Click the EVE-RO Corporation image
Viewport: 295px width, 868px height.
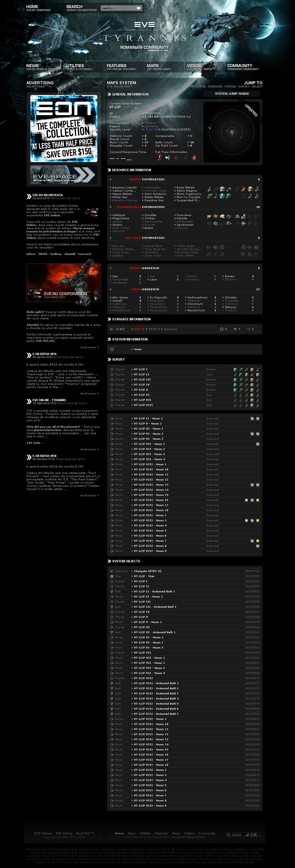pos(64,282)
